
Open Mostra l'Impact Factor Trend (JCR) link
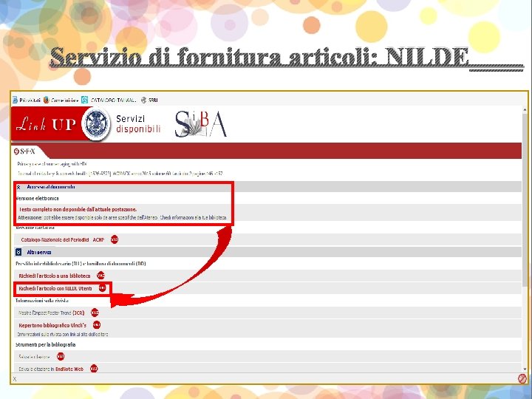pos(51,313)
